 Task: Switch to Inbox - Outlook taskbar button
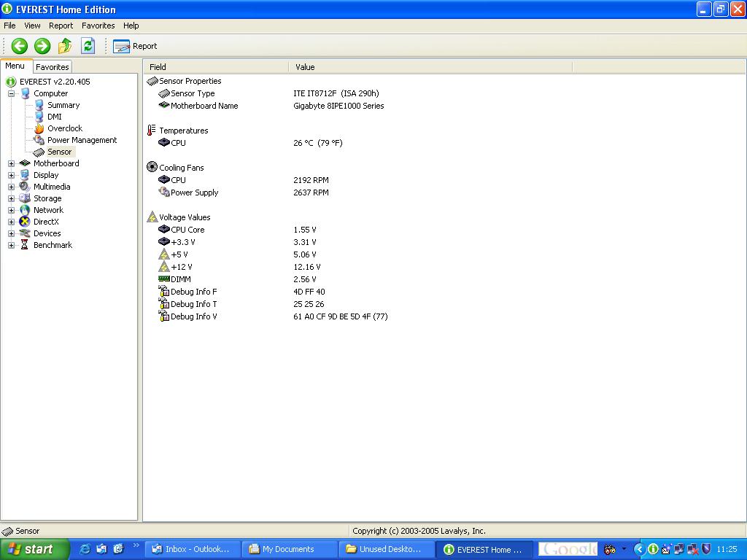click(x=192, y=550)
